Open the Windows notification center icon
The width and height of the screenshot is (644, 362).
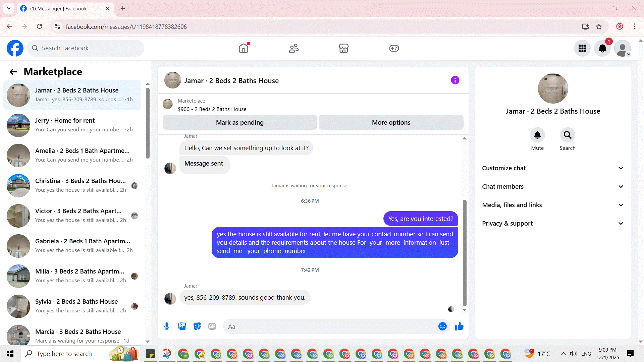pos(630,354)
